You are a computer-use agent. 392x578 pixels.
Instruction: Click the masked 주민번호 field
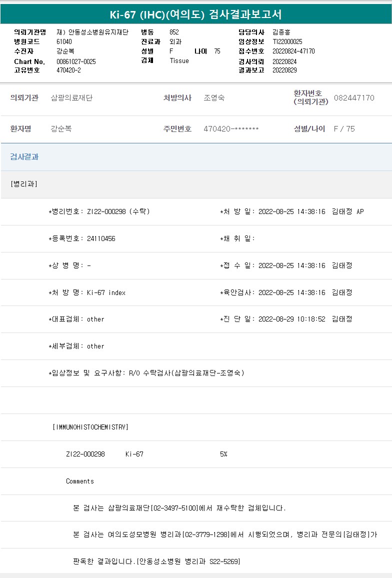click(x=231, y=129)
